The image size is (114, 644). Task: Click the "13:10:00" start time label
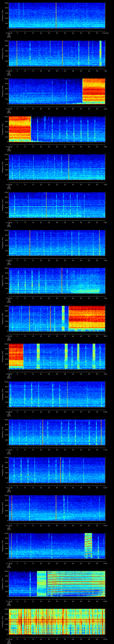point(9,450)
